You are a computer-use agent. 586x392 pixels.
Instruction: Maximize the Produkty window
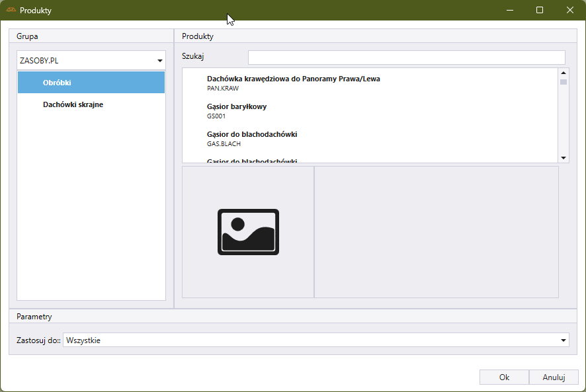tap(540, 11)
